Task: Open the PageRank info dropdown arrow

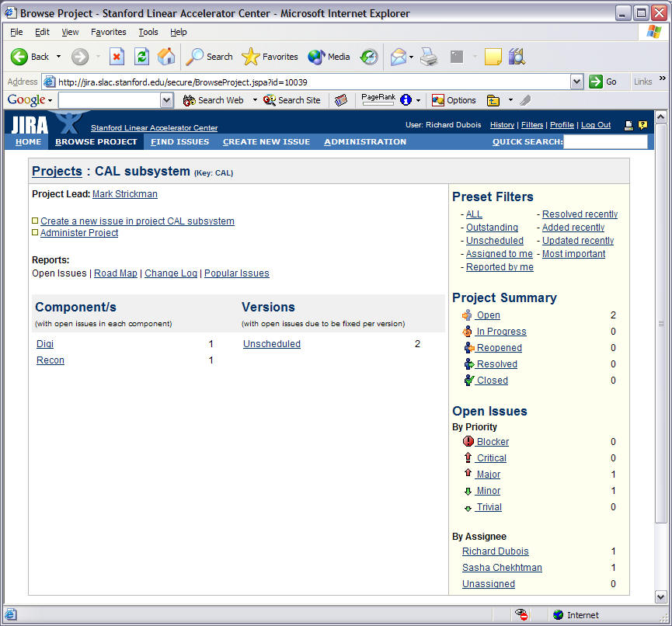Action: 418,100
